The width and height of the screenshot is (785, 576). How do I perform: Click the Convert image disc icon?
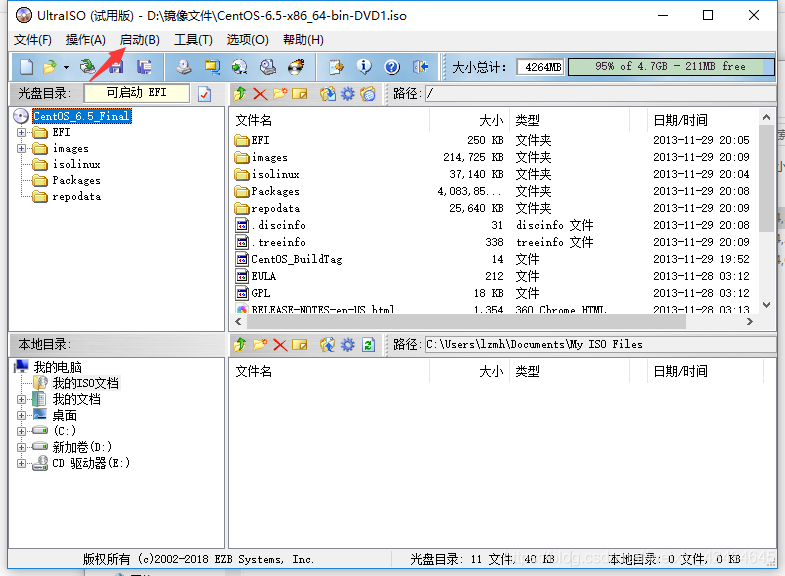(x=240, y=67)
